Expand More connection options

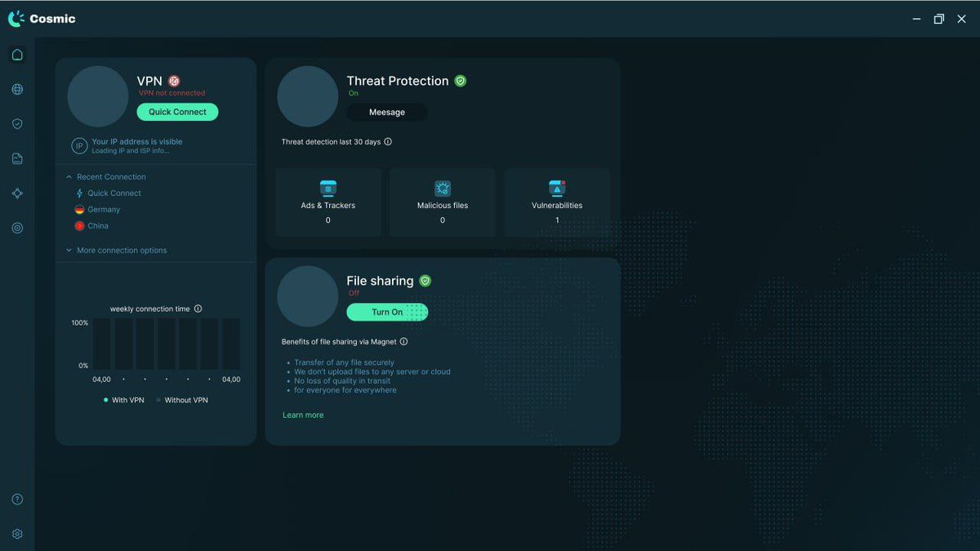point(120,250)
